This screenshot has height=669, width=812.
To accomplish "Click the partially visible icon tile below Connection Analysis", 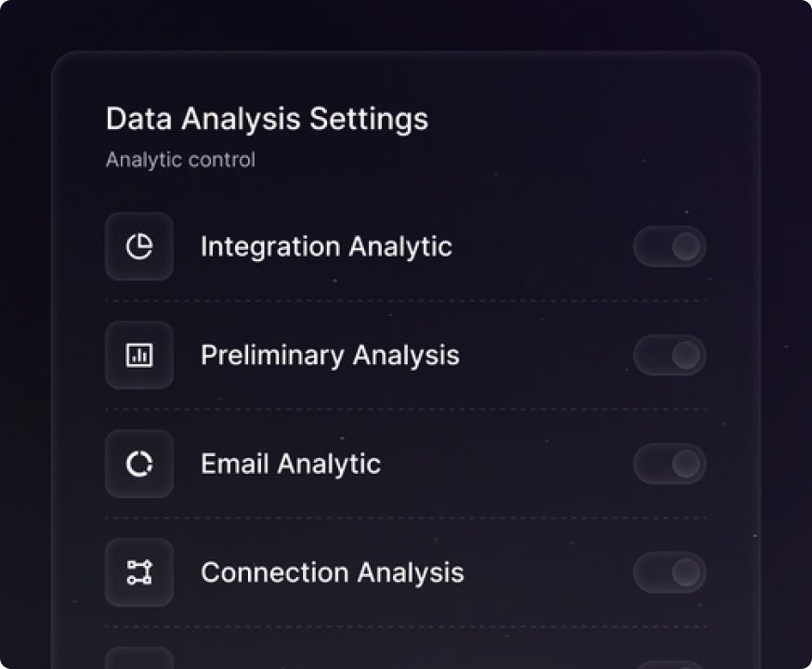I will (x=139, y=659).
